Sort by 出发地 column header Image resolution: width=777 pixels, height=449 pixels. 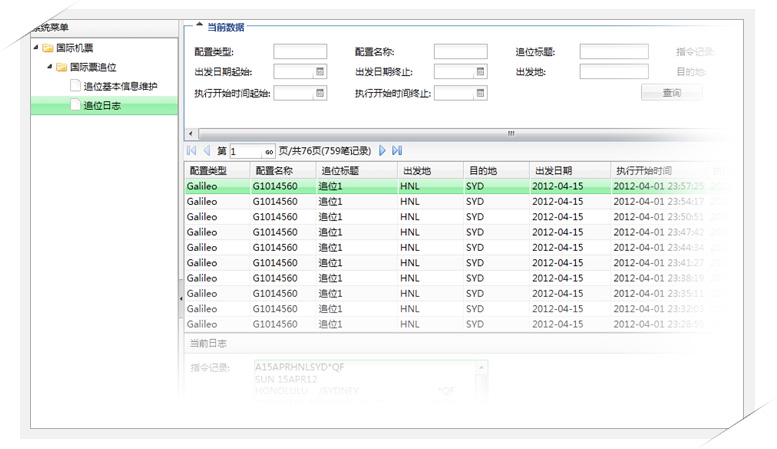[x=430, y=171]
